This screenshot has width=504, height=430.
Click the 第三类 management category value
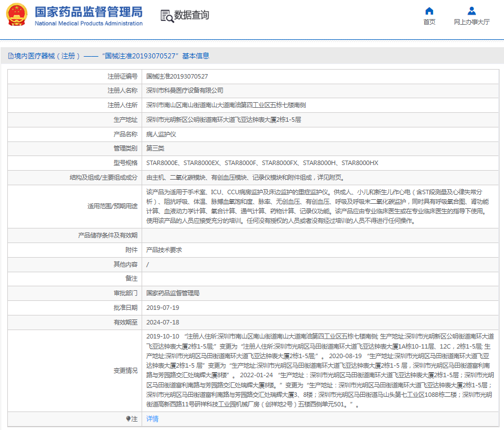pyautogui.click(x=155, y=149)
